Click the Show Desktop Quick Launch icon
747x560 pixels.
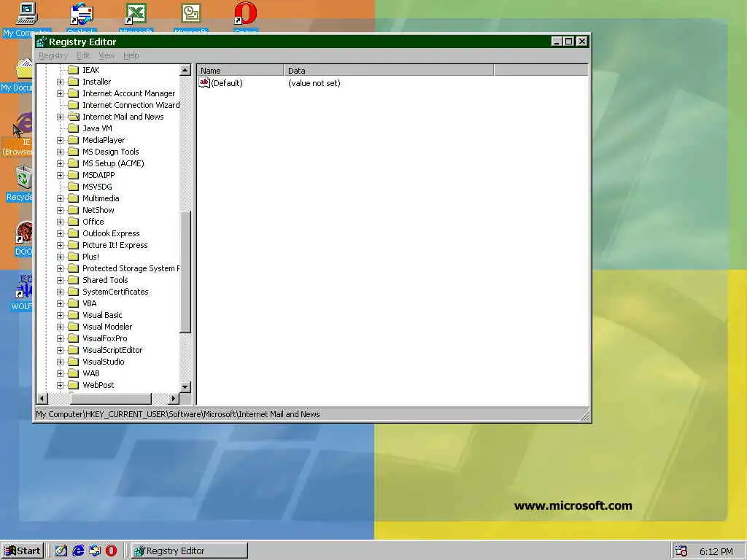coord(61,551)
